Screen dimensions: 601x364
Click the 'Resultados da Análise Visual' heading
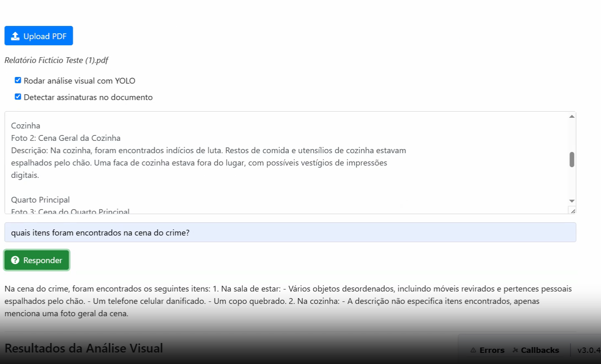(84, 348)
